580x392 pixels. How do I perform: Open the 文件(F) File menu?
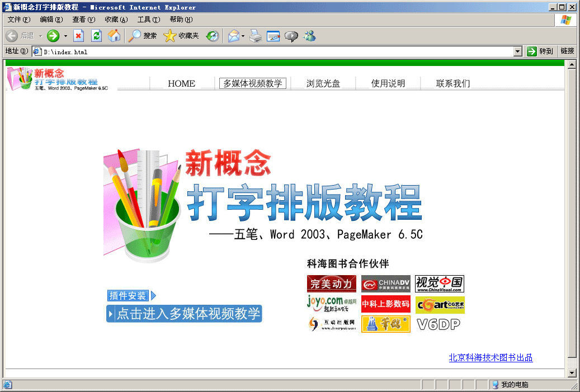(19, 20)
